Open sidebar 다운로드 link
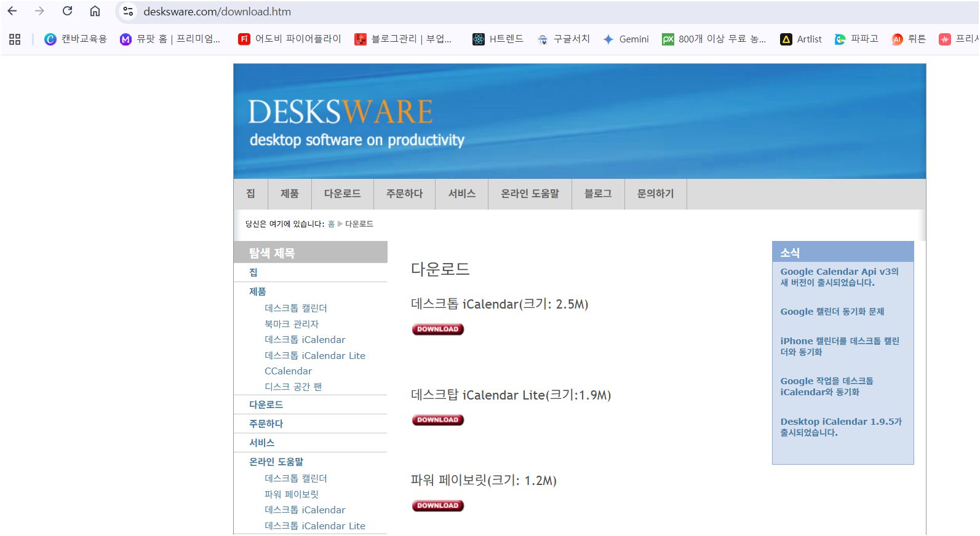980x536 pixels. point(266,404)
